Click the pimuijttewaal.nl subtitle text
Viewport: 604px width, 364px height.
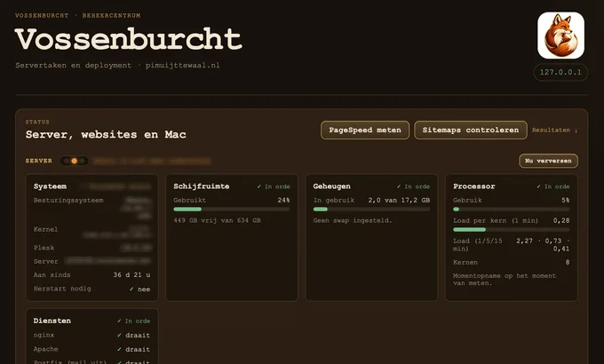pos(183,65)
